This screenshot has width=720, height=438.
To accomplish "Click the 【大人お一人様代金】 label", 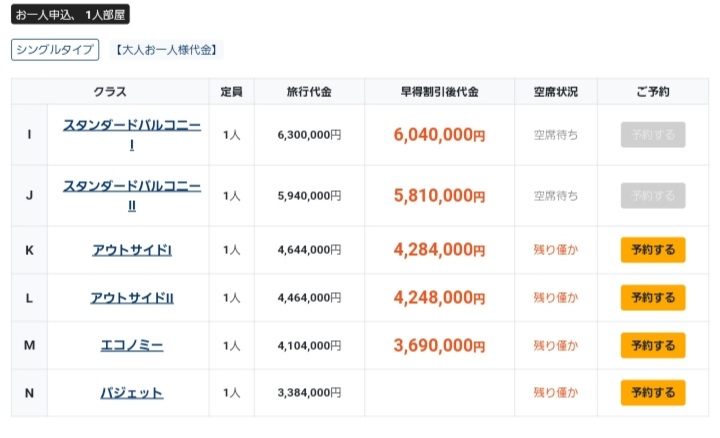I will coord(167,50).
